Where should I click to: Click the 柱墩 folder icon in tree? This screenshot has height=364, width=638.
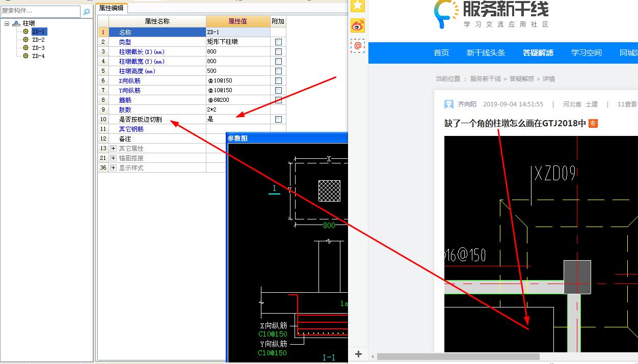click(16, 23)
